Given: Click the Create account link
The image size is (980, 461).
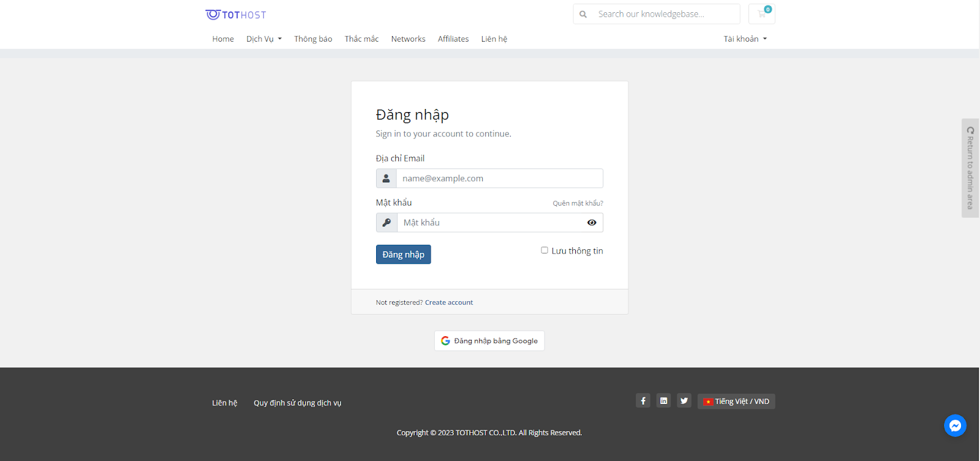Looking at the screenshot, I should (x=449, y=302).
